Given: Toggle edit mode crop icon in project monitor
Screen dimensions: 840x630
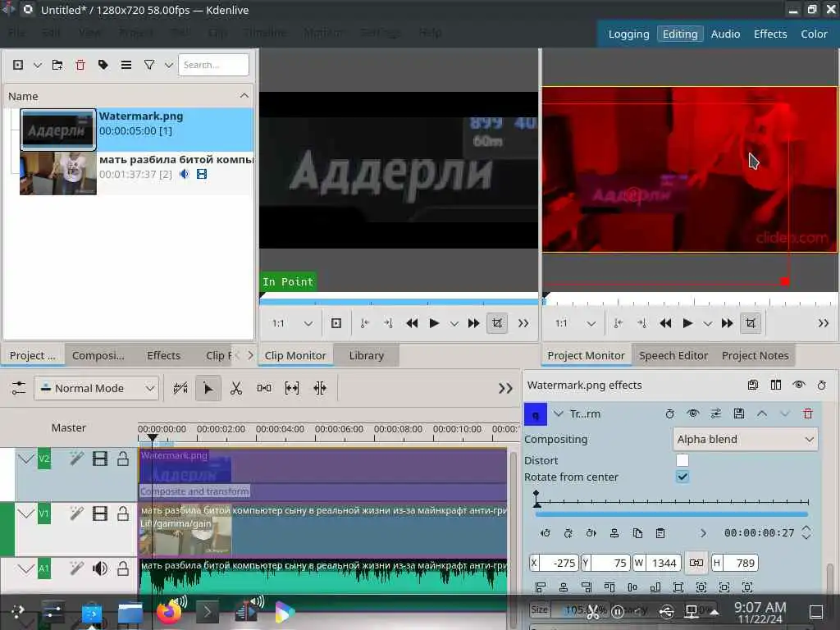Looking at the screenshot, I should (751, 323).
